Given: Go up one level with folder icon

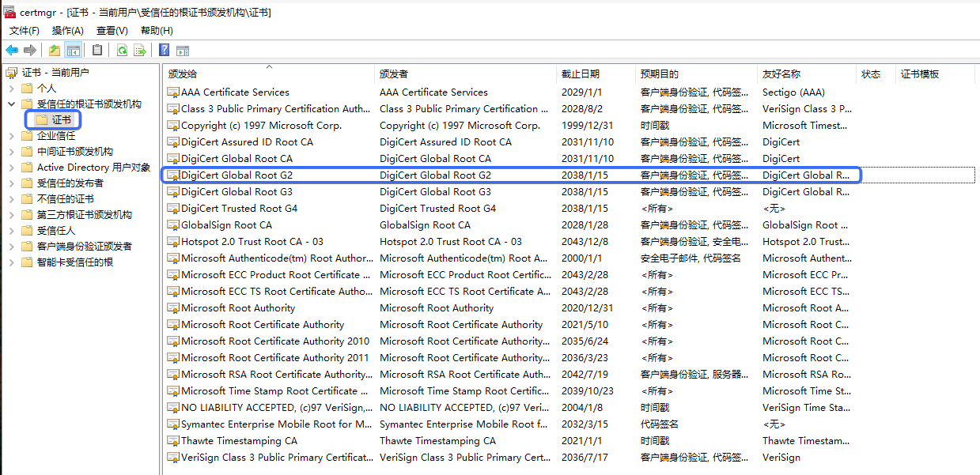Looking at the screenshot, I should tap(54, 51).
